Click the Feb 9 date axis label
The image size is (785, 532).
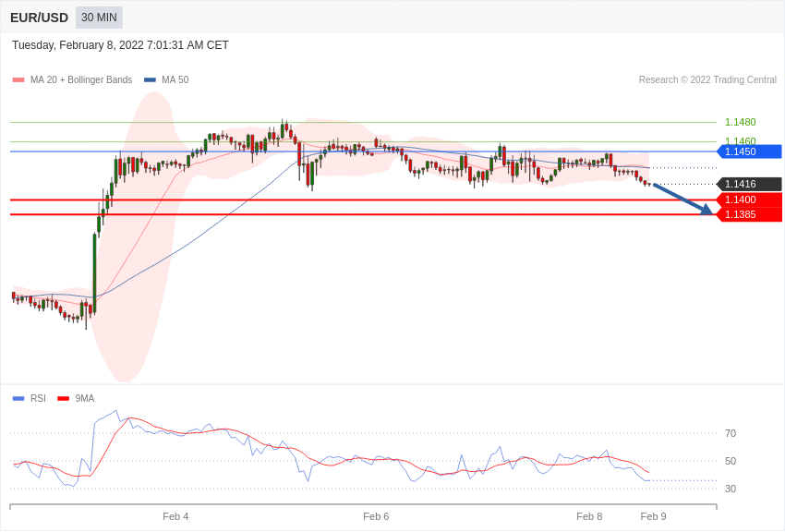pos(653,516)
